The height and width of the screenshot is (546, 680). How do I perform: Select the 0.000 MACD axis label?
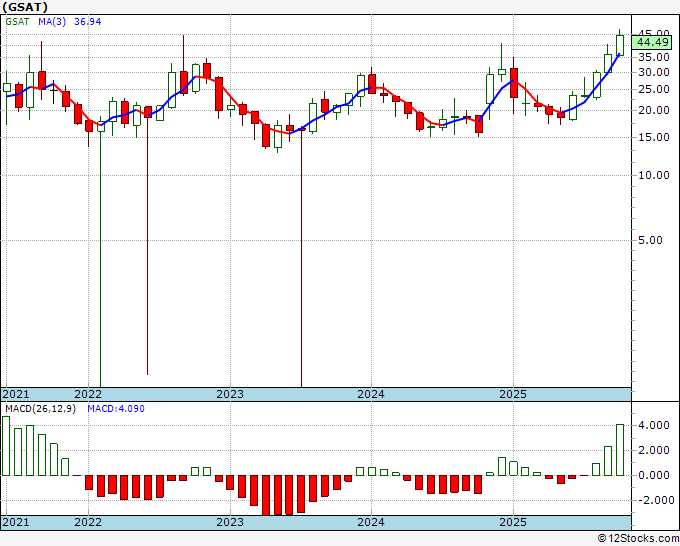(x=654, y=475)
